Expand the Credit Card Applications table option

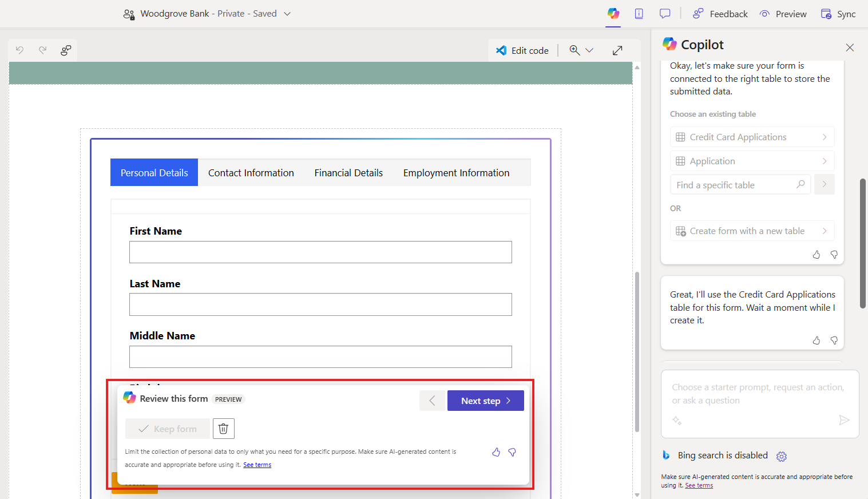(824, 137)
